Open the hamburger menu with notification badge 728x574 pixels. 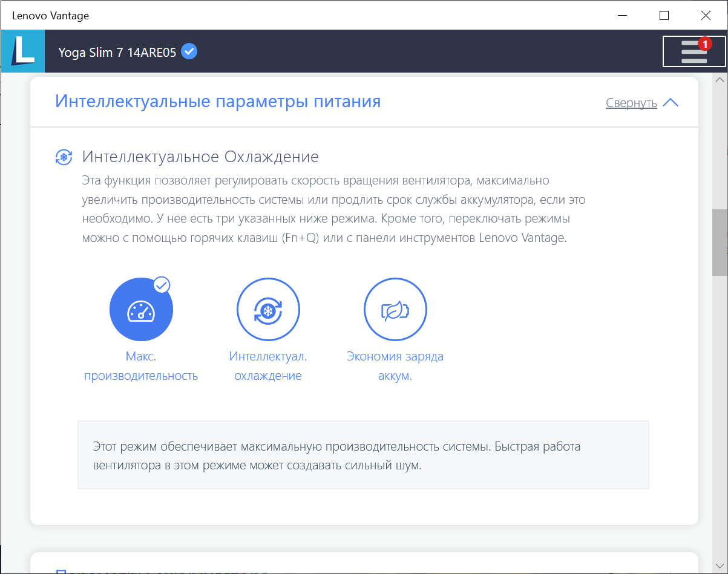coord(694,51)
